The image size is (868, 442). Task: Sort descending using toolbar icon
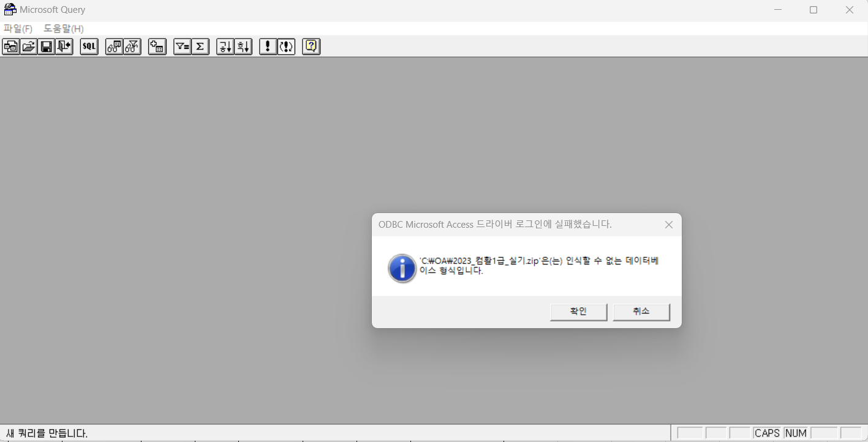pos(243,47)
